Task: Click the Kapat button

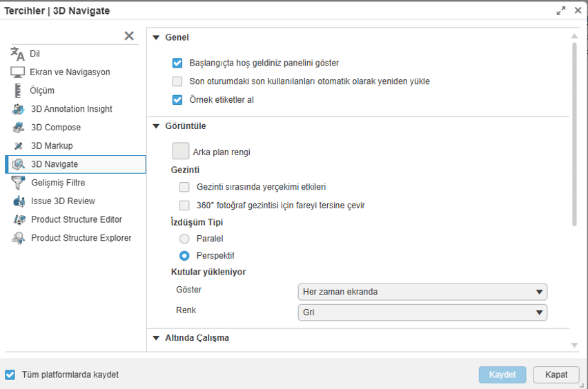Action: (x=556, y=375)
